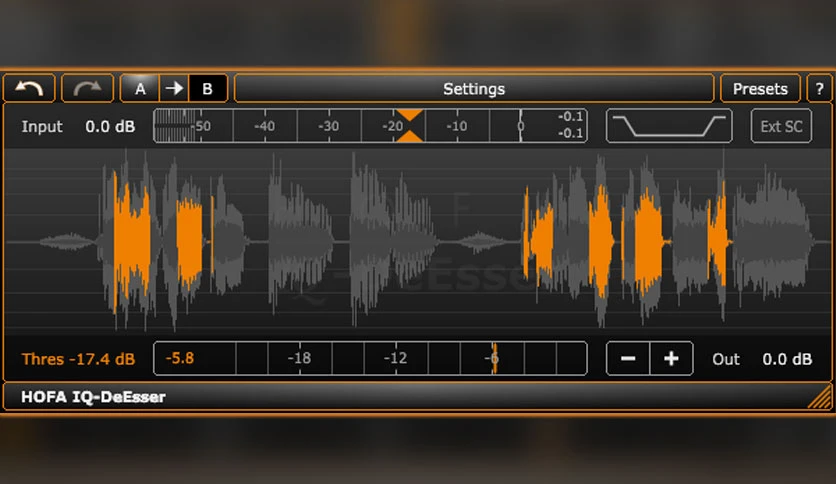Click the Thres -17.4 dB readout

click(78, 359)
